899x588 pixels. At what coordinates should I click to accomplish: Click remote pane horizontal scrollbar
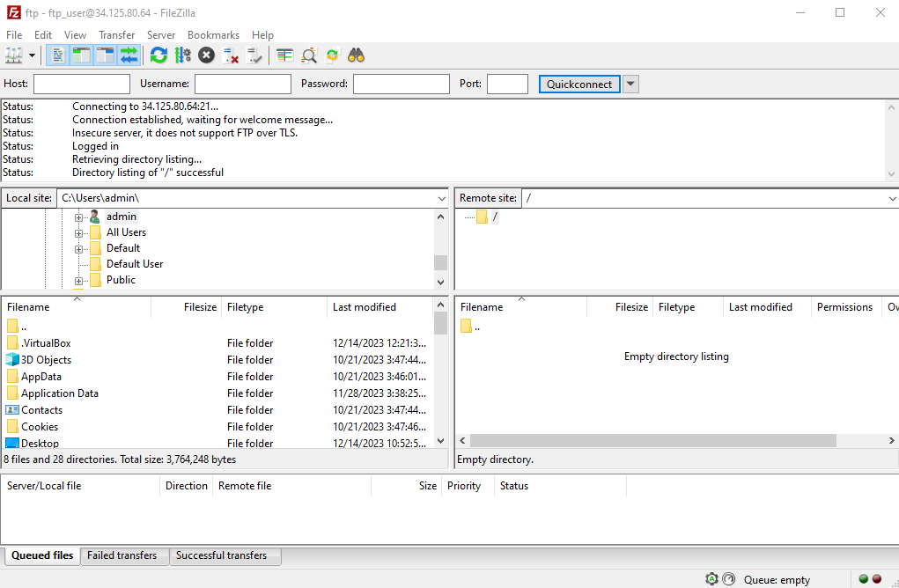[x=653, y=441]
